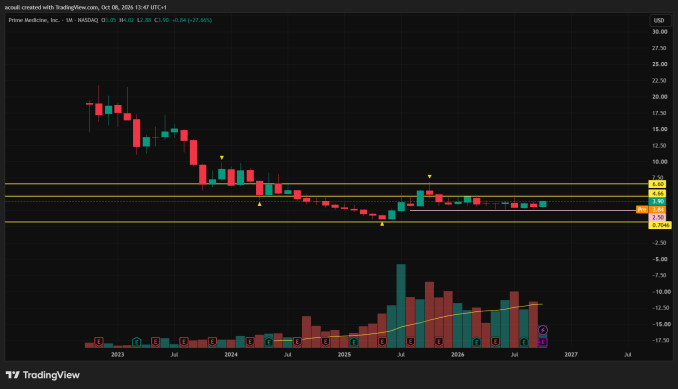The image size is (678, 389).
Task: Click the green earnings marker just before Jul 2024
Action: click(269, 342)
